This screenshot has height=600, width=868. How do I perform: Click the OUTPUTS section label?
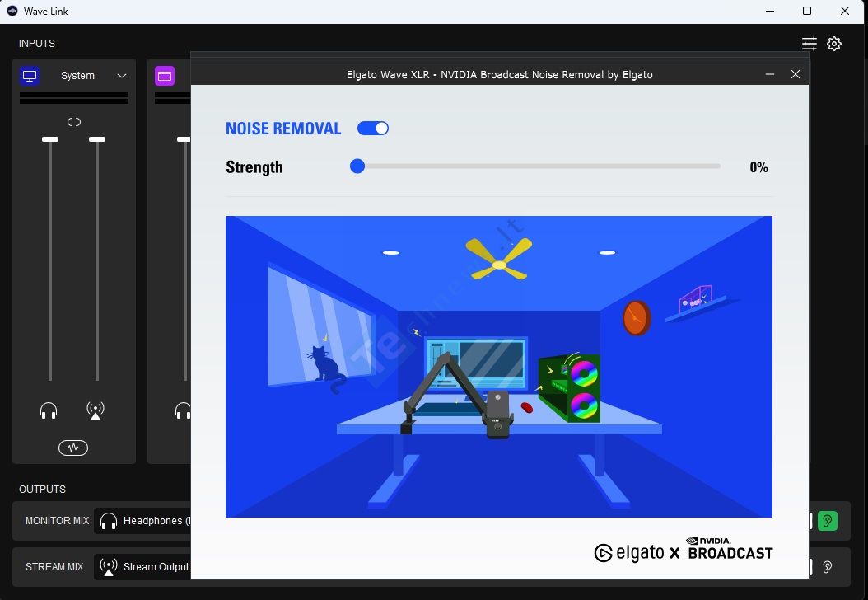click(43, 490)
